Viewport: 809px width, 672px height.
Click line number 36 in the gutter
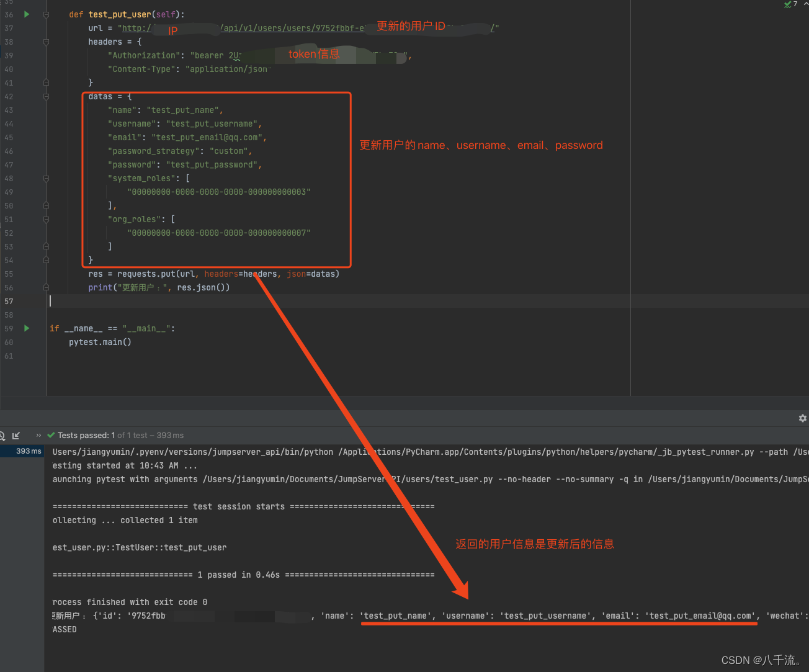pyautogui.click(x=9, y=14)
